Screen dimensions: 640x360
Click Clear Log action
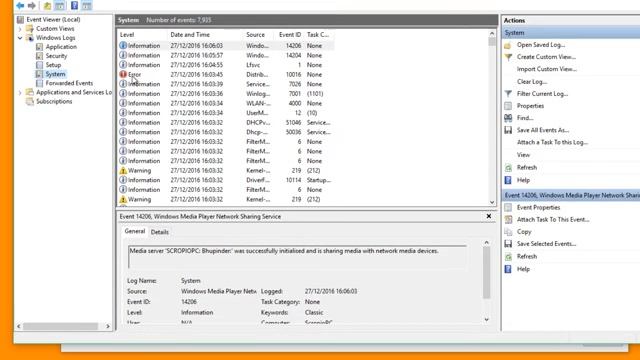click(532, 82)
